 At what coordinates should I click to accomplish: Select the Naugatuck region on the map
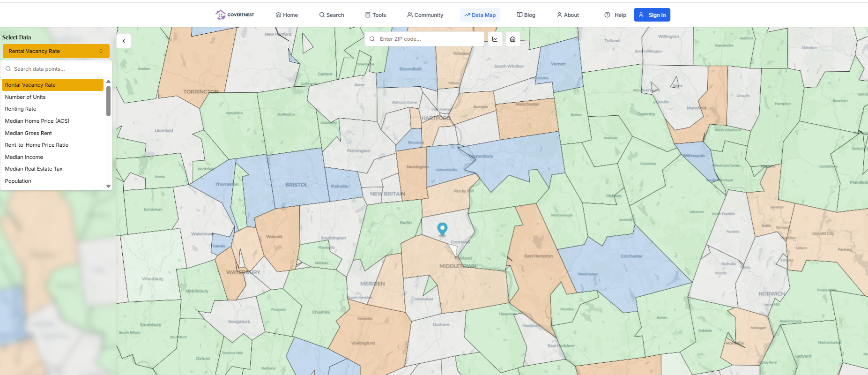coord(239,322)
